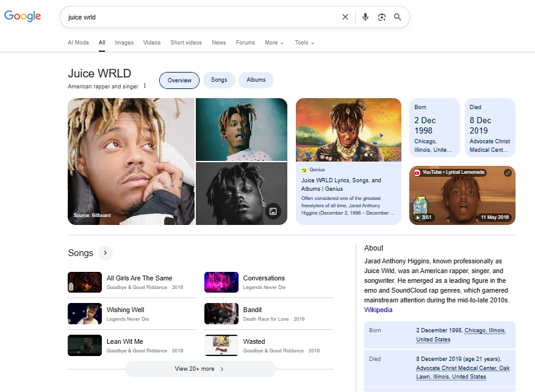Open the Juice WRLD Lyrics, Songs, and Albums Genius link
Viewport: 535px width, 392px height.
click(x=341, y=184)
